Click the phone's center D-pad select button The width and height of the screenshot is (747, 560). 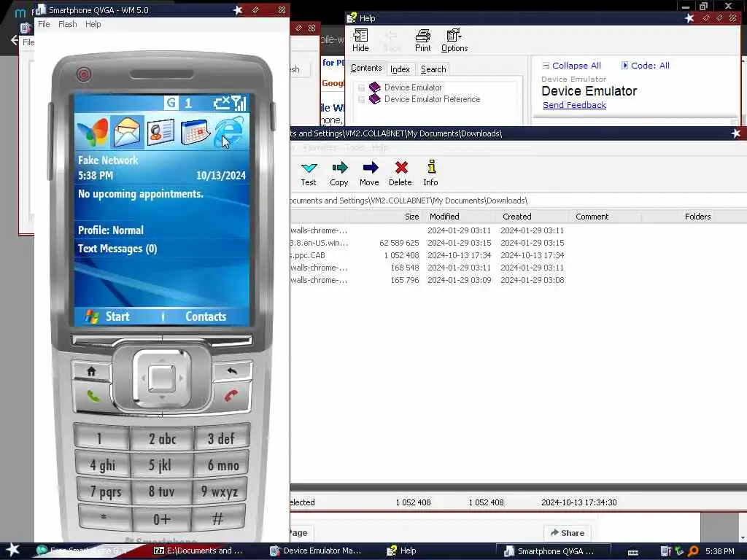pyautogui.click(x=162, y=378)
